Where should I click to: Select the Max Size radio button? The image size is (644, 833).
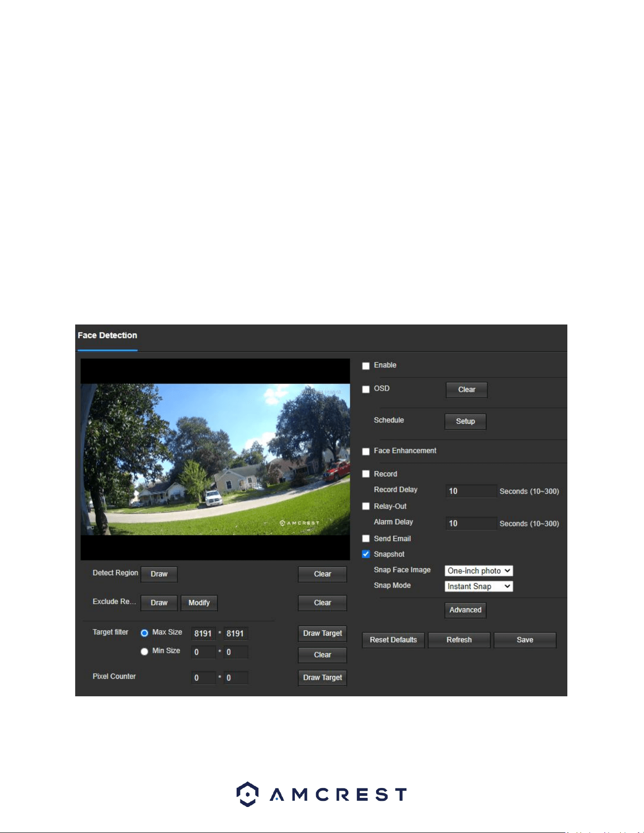[x=144, y=633]
